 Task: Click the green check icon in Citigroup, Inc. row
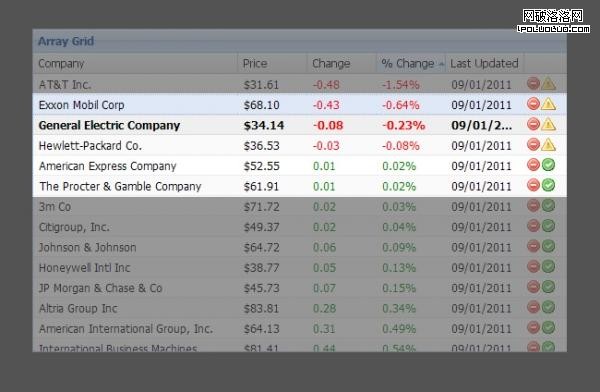tap(548, 226)
